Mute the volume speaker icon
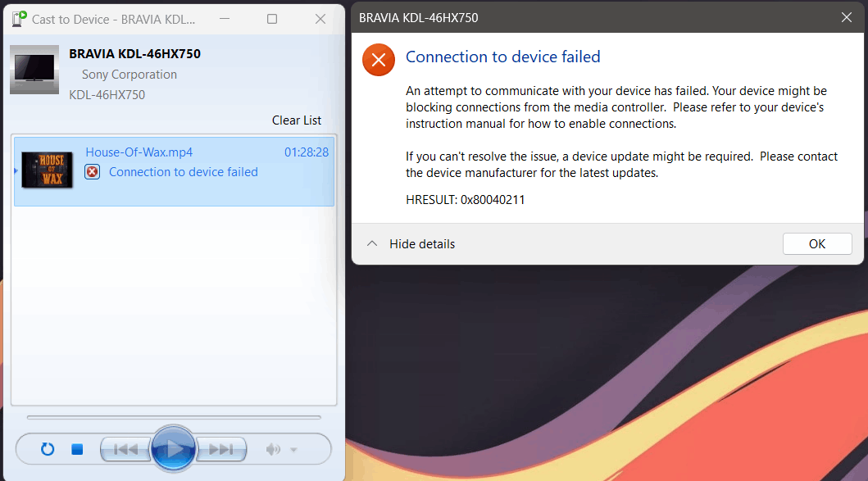The width and height of the screenshot is (868, 481). click(273, 449)
